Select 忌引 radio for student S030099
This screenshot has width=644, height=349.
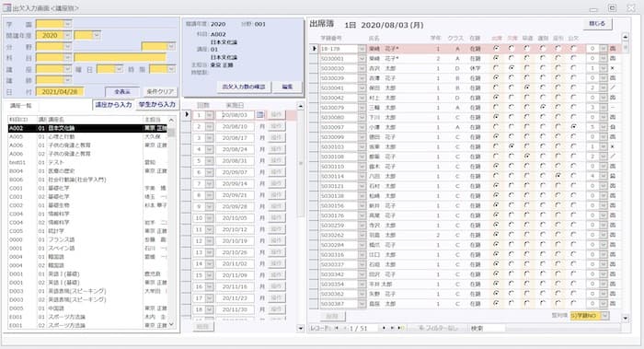pyautogui.click(x=558, y=137)
